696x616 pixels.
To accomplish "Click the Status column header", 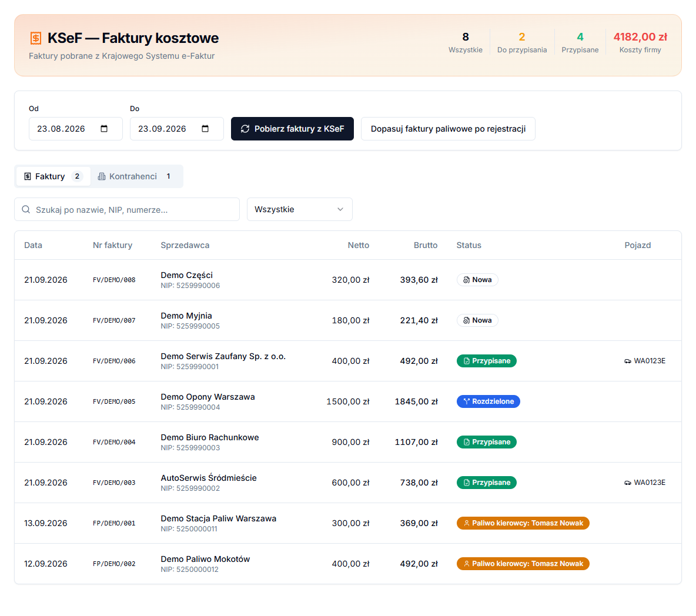I will point(469,246).
